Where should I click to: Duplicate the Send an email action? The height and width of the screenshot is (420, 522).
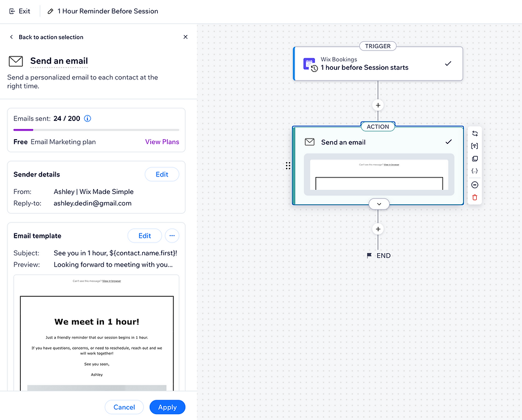point(475,158)
